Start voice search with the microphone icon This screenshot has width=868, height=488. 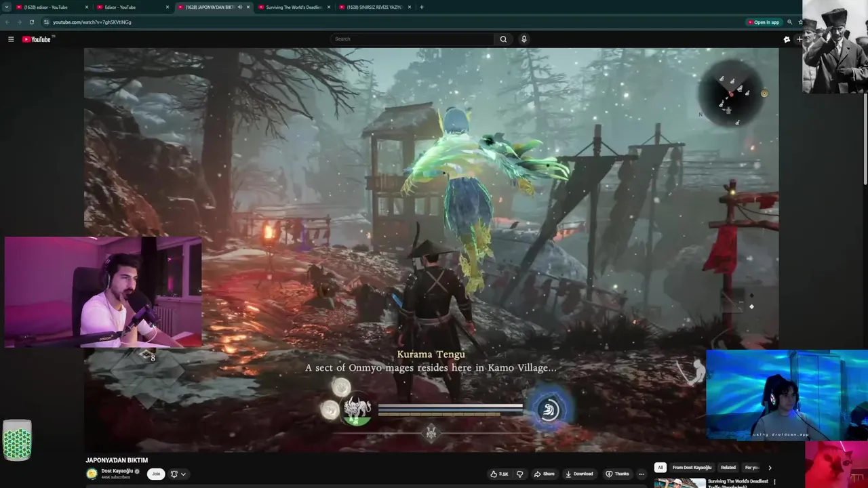point(524,39)
